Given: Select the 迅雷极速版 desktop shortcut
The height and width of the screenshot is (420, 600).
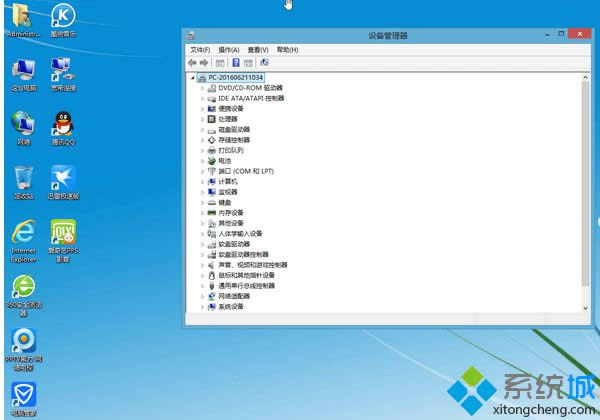Looking at the screenshot, I should (x=64, y=183).
